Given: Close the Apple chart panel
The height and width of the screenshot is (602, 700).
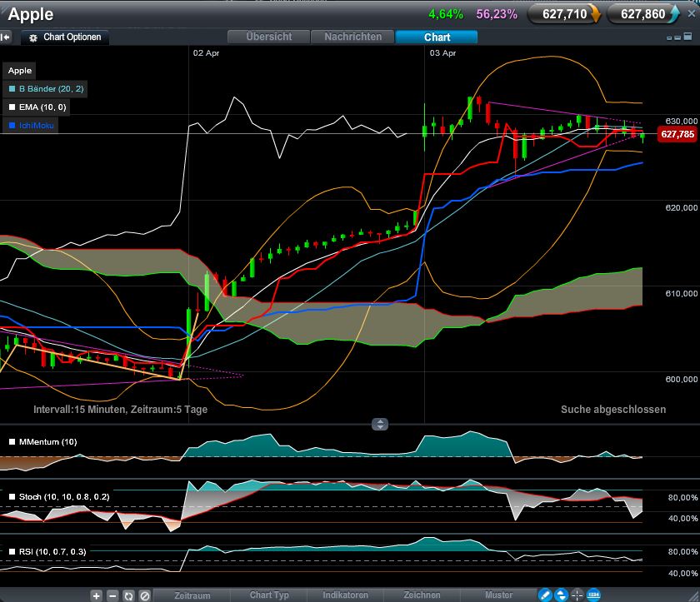Looking at the screenshot, I should coord(692,14).
